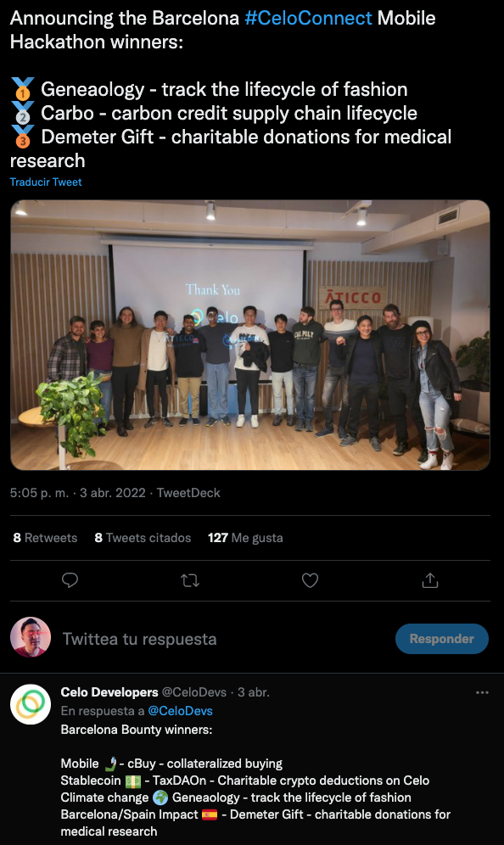View the 127 Me gusta list
This screenshot has height=845, width=504.
[x=245, y=538]
